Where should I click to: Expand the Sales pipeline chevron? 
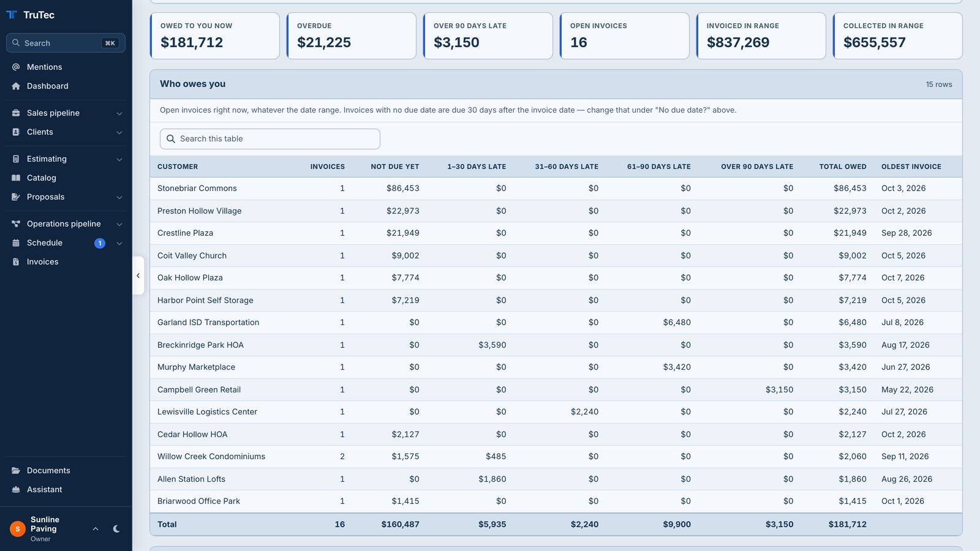coord(119,113)
